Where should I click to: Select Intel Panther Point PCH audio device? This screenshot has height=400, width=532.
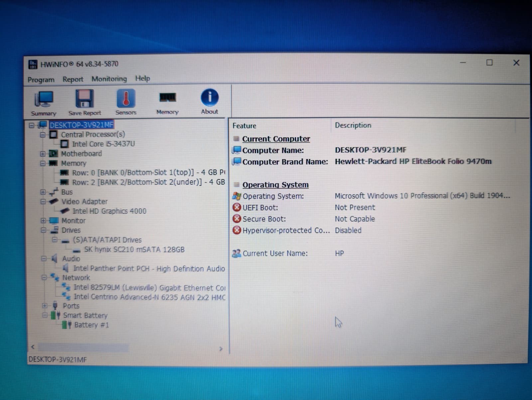pyautogui.click(x=149, y=268)
